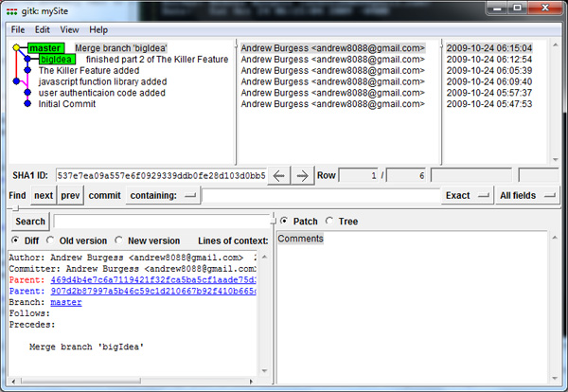Select the New version radio button
568x392 pixels.
(x=119, y=241)
